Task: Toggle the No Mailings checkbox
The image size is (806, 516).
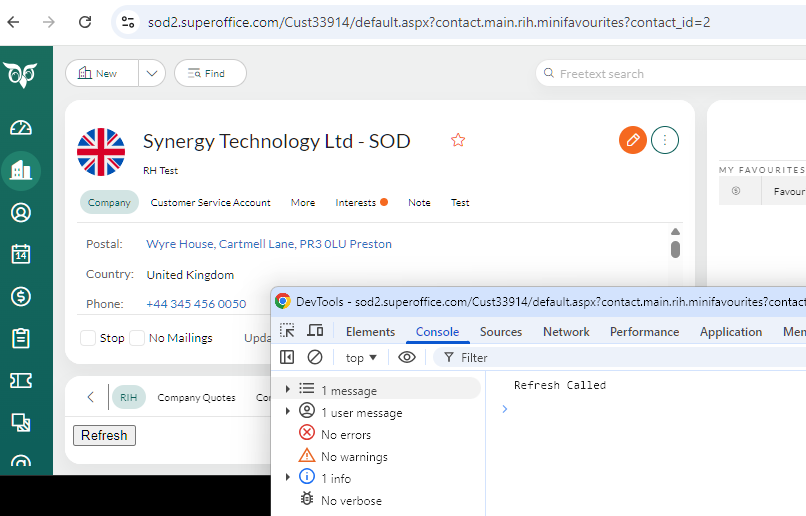Action: pos(137,338)
